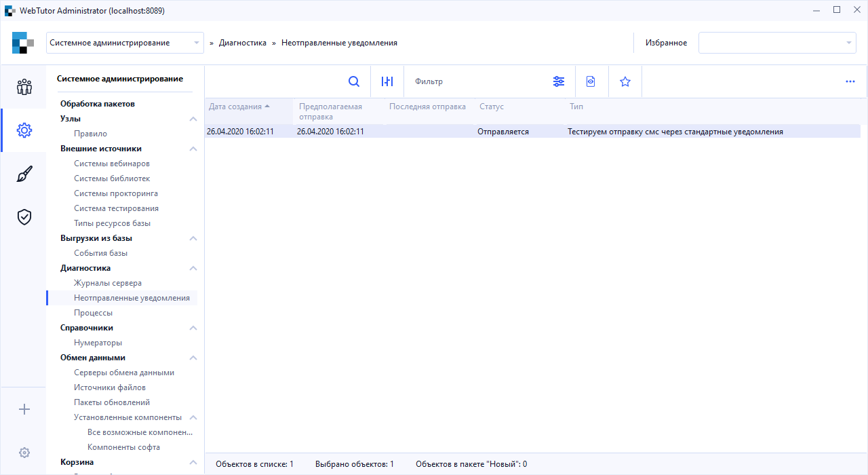Collapse the Выгрузки из базы group

point(193,238)
